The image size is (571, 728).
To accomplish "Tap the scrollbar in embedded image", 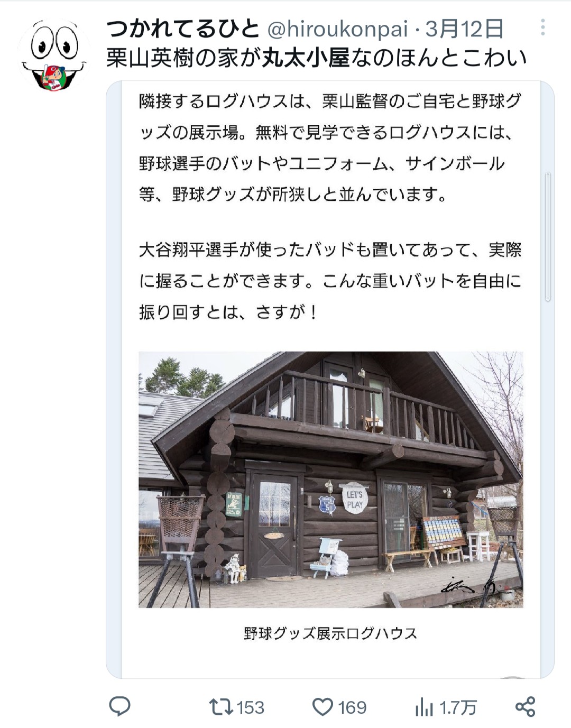I will click(548, 236).
